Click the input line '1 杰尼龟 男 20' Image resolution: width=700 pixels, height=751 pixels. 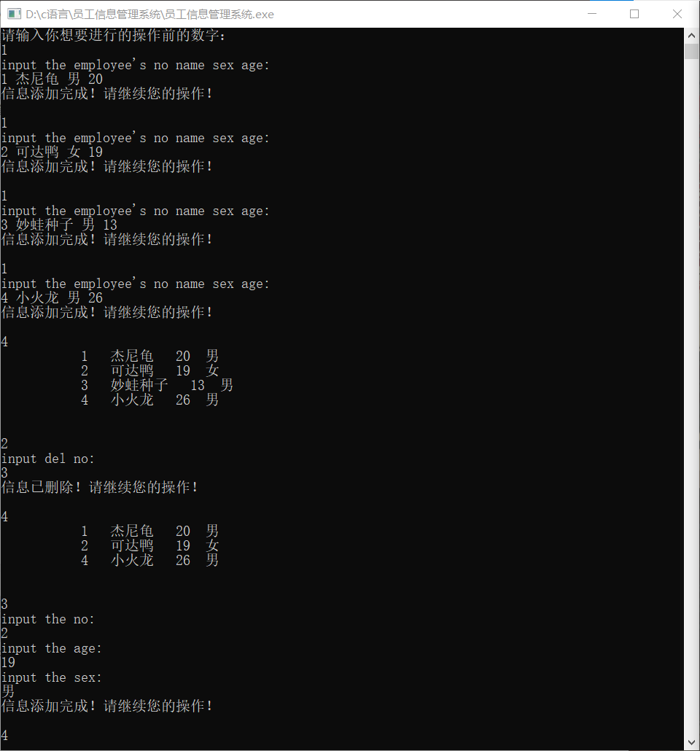point(52,79)
